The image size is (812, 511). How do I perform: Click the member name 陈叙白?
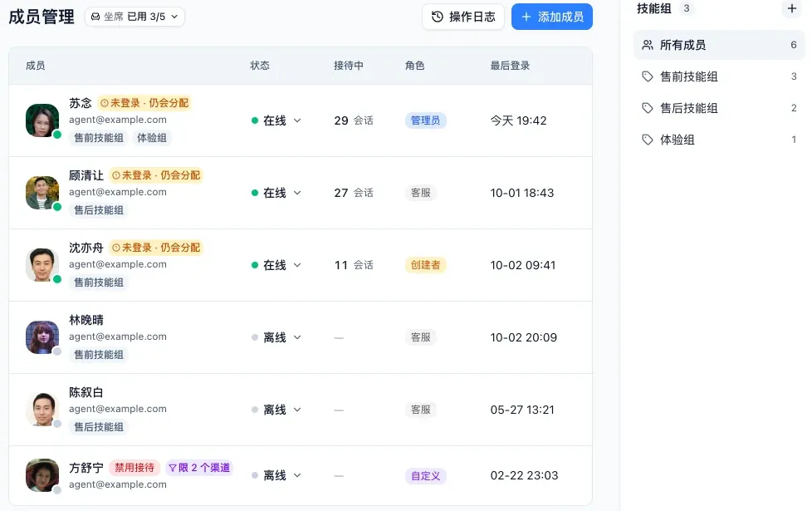(x=86, y=392)
